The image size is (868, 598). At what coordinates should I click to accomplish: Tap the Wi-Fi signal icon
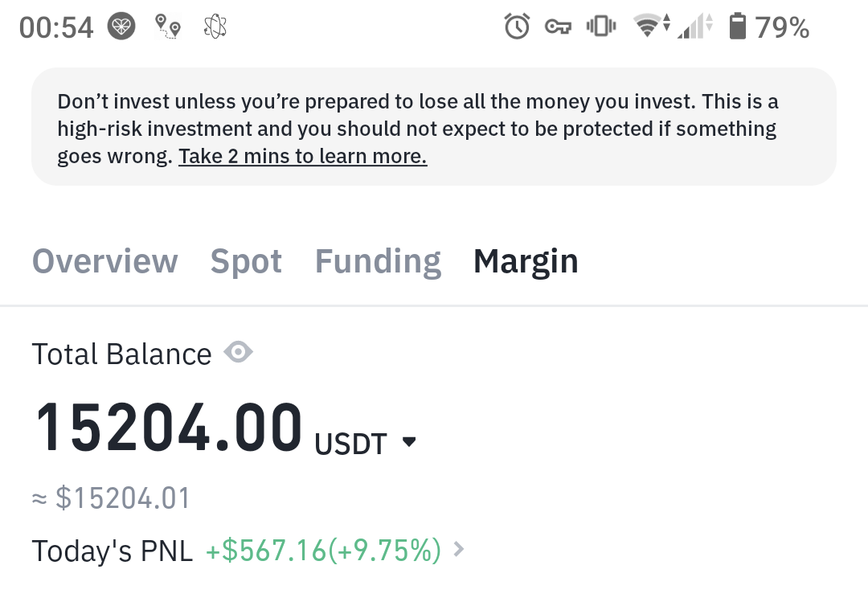tap(649, 27)
